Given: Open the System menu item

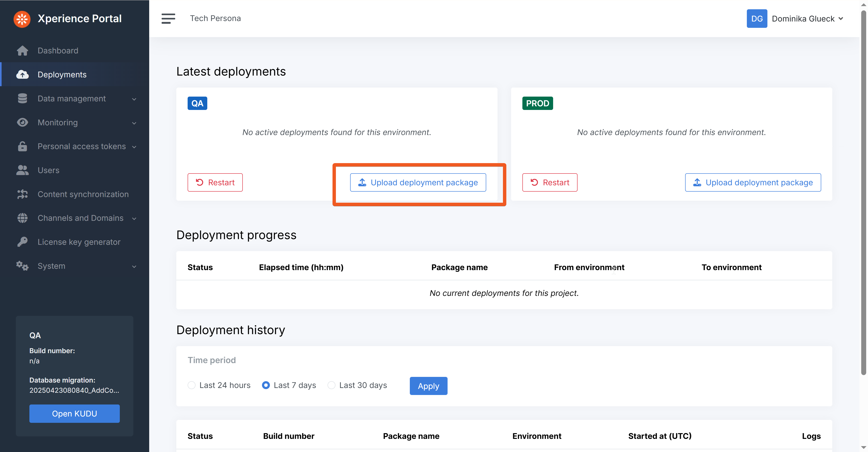Looking at the screenshot, I should tap(51, 266).
